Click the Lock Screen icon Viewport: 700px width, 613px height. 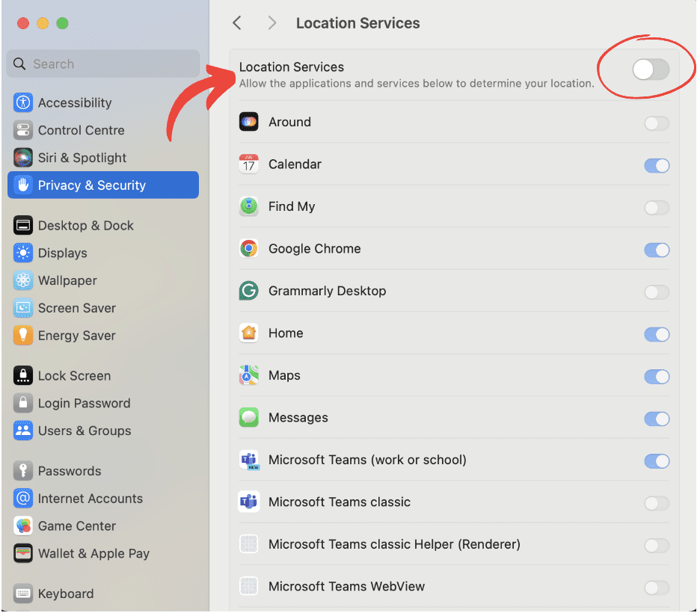23,376
